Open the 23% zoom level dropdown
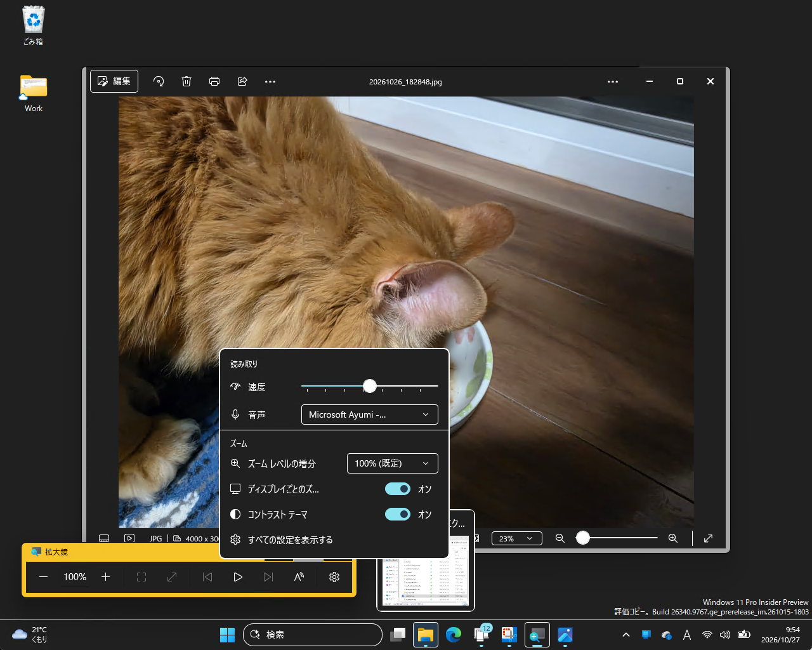The image size is (812, 650). pyautogui.click(x=517, y=538)
